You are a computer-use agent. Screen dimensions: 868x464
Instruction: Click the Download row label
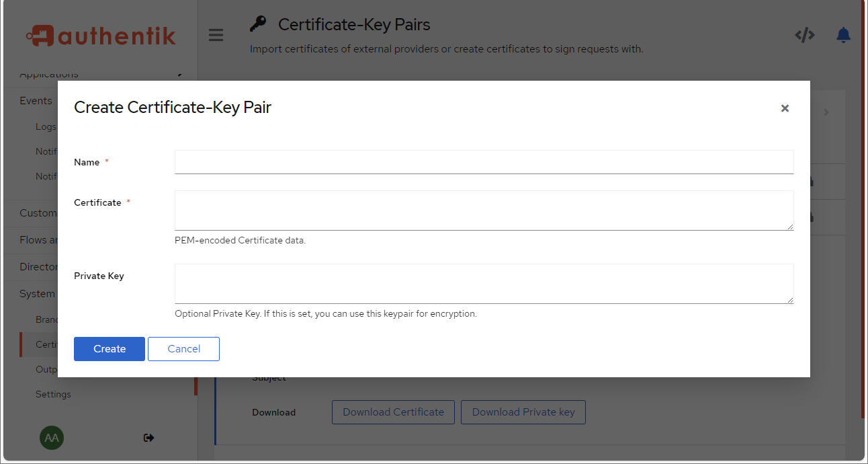pos(273,412)
